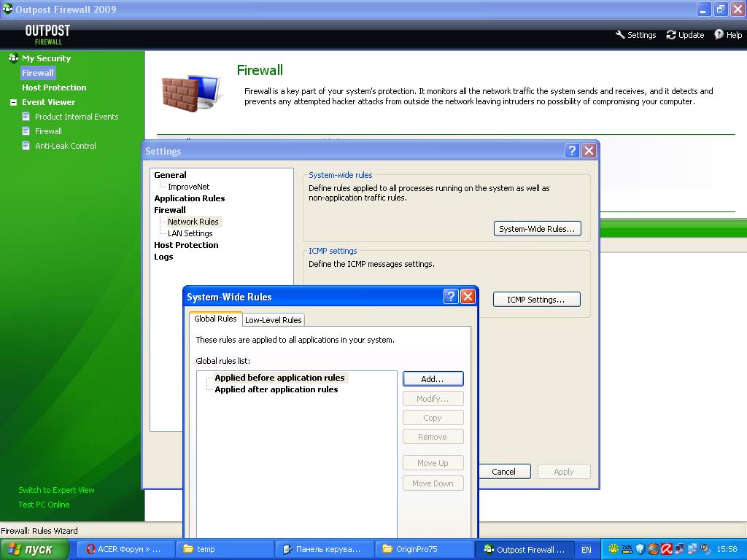The height and width of the screenshot is (560, 747).
Task: Click Outpost Firewall taskbar button
Action: [x=524, y=549]
